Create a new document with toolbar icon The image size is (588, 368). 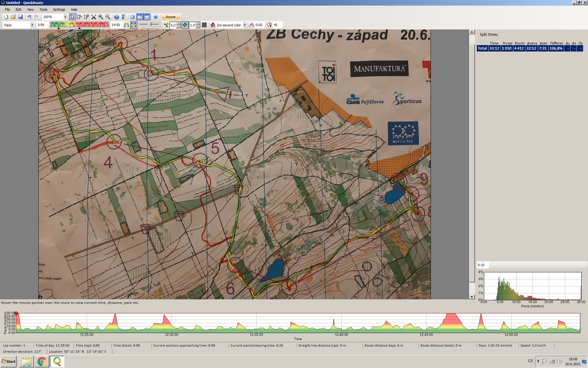click(6, 17)
